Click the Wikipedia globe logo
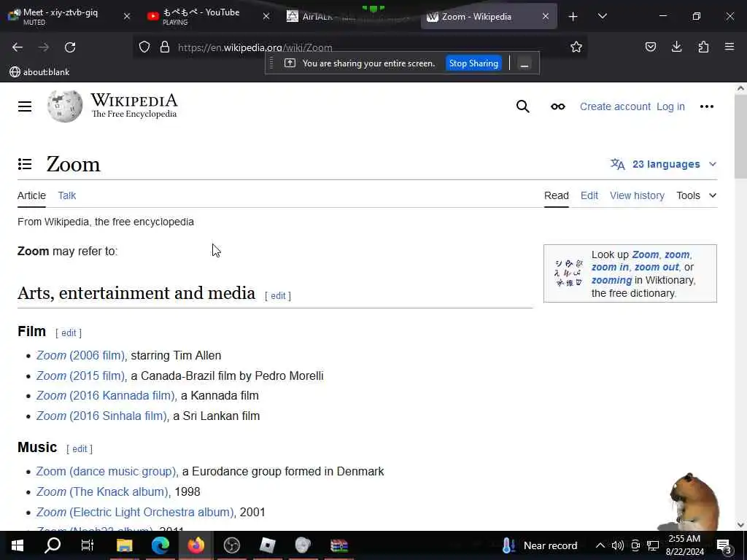The height and width of the screenshot is (560, 747). (x=65, y=106)
